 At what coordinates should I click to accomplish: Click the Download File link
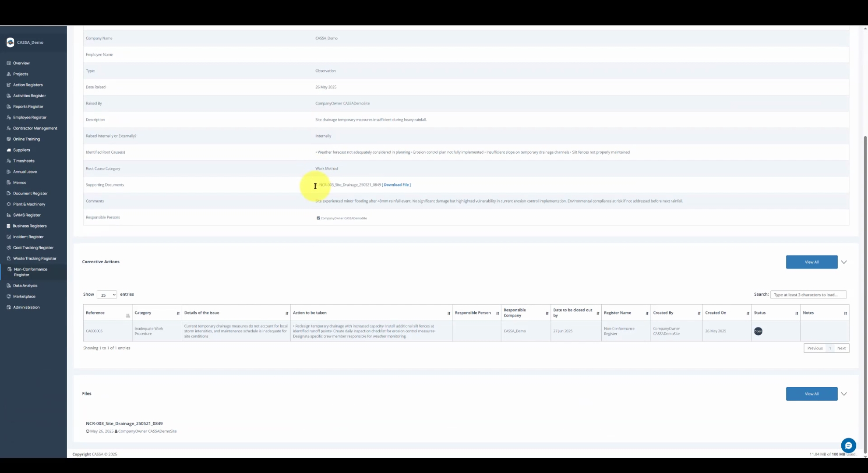point(396,185)
